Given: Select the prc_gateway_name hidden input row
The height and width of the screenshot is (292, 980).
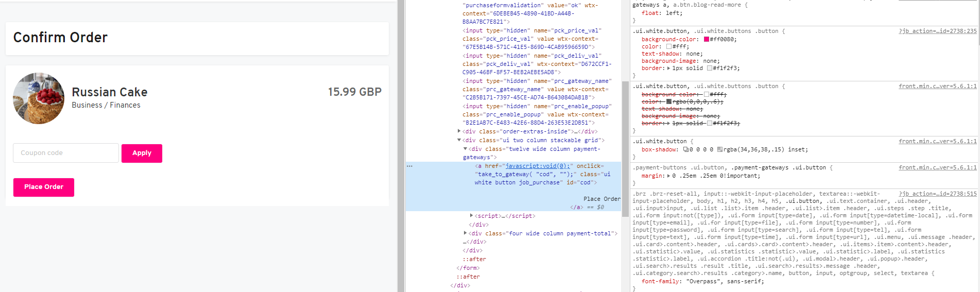Looking at the screenshot, I should [x=537, y=89].
